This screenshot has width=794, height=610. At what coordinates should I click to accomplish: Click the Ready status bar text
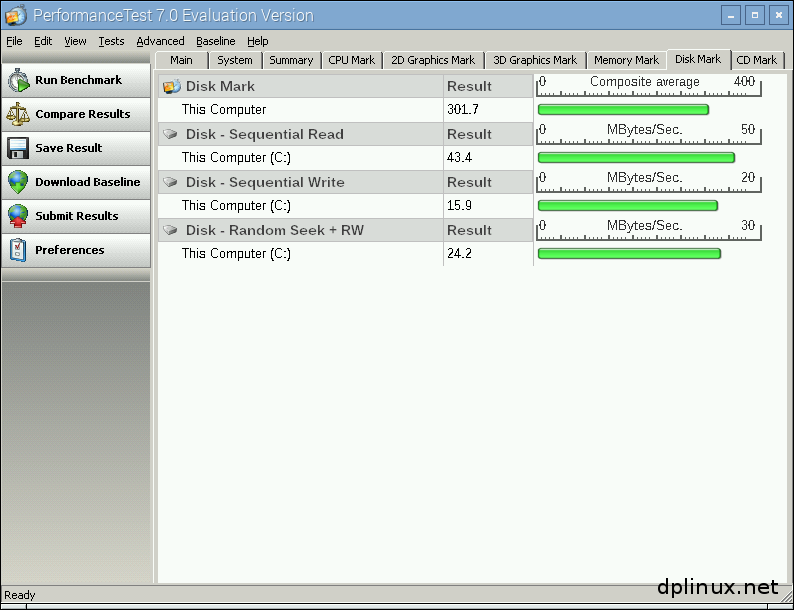click(20, 595)
